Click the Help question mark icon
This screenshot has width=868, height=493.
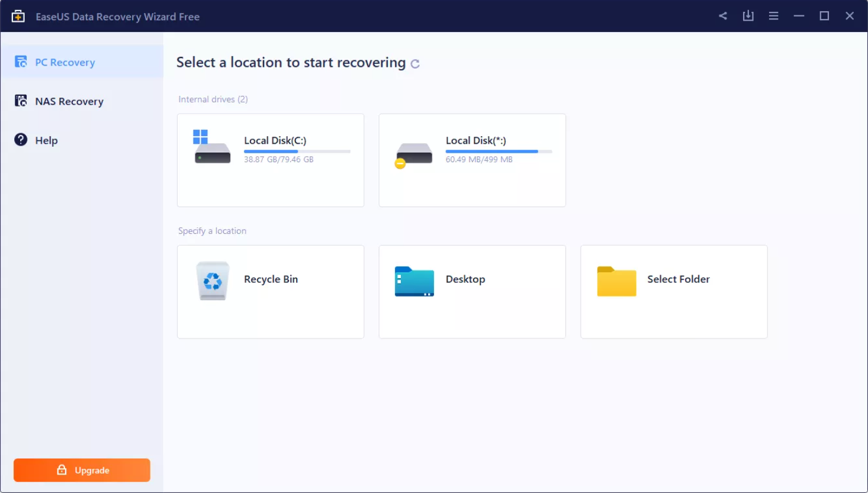[x=21, y=140]
